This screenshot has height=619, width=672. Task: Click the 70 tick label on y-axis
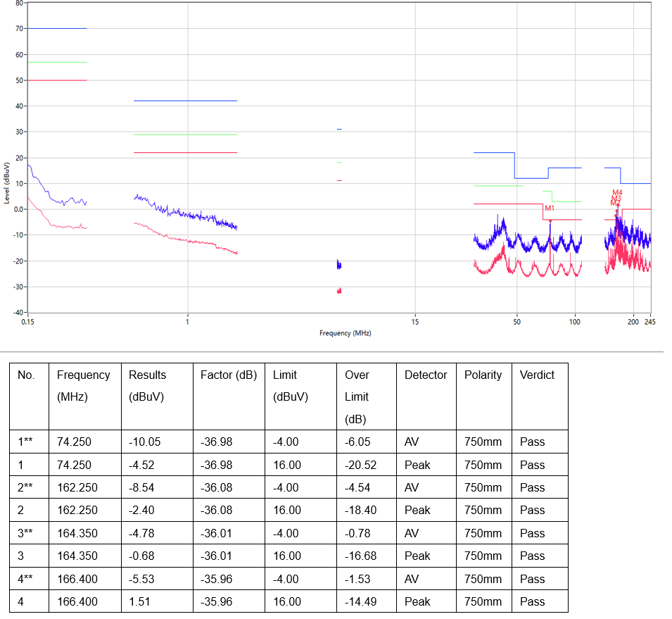[x=19, y=29]
